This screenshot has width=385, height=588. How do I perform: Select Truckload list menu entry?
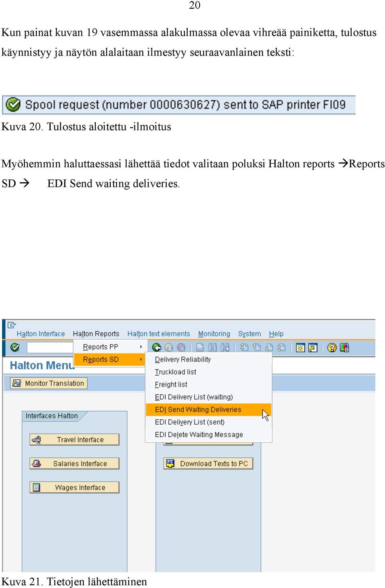pos(208,372)
